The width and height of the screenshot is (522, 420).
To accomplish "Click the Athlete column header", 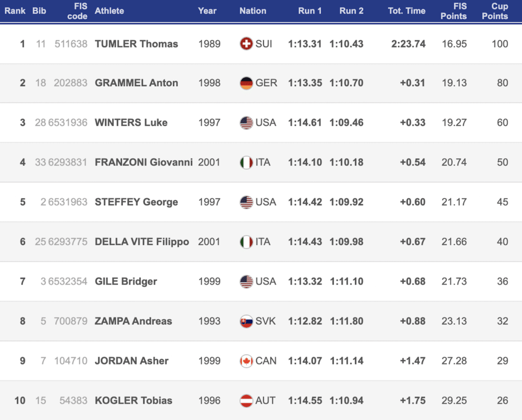I will point(109,11).
